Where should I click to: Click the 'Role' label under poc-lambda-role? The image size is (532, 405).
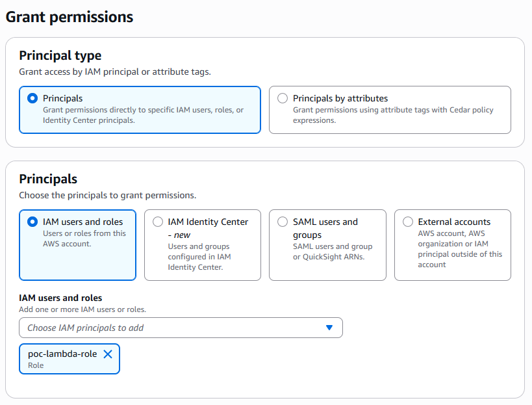(x=36, y=365)
